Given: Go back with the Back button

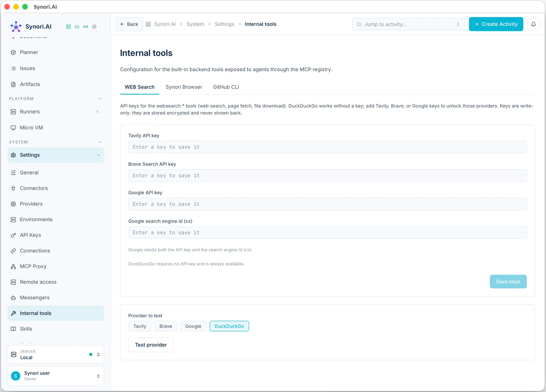Looking at the screenshot, I should click(129, 24).
